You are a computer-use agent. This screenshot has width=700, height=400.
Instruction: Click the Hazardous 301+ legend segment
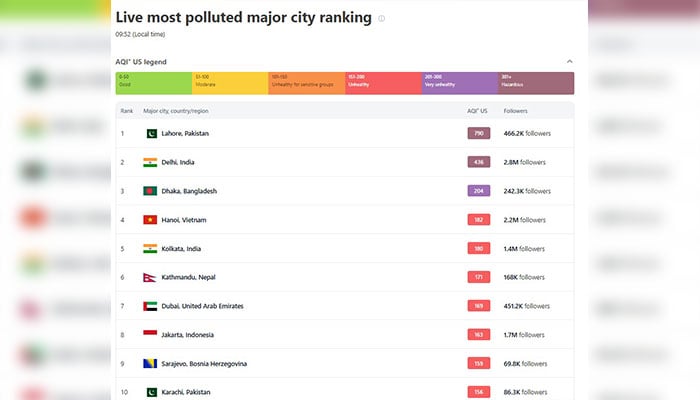(x=536, y=83)
